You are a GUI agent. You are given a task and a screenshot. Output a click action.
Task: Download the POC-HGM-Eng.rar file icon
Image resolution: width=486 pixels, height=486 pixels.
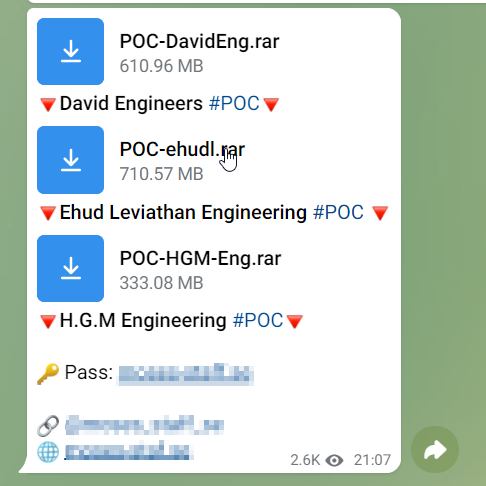tap(70, 268)
